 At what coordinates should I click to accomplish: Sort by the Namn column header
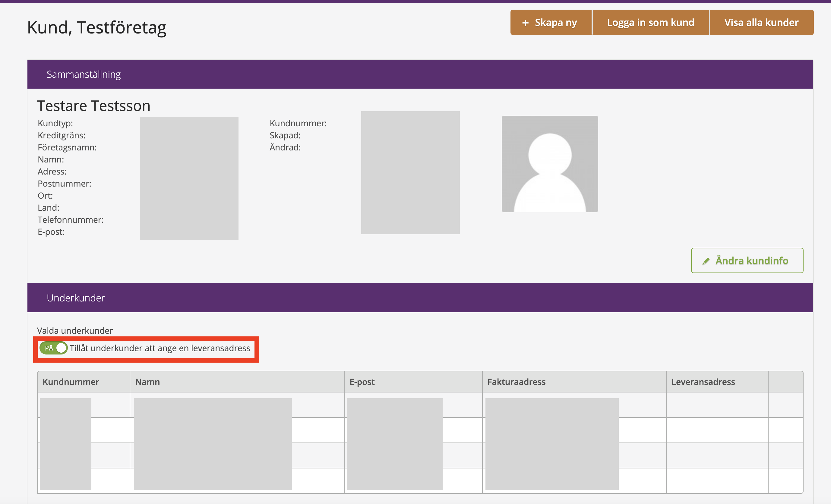pyautogui.click(x=237, y=382)
